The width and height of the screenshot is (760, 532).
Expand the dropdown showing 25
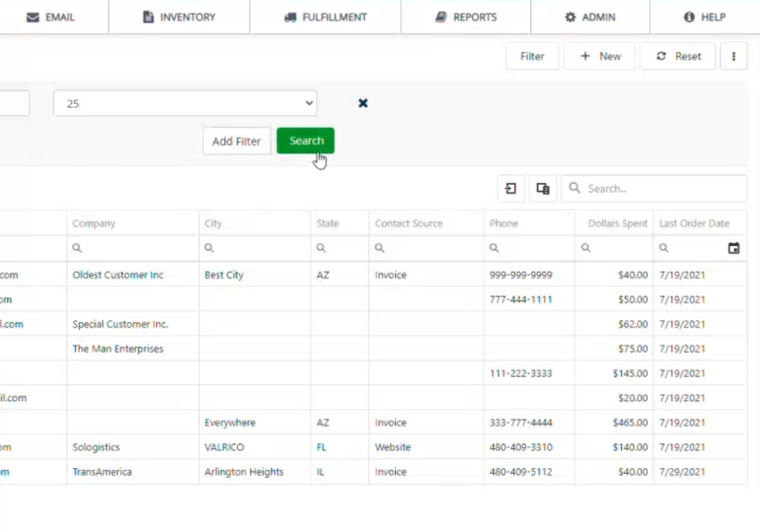[185, 103]
